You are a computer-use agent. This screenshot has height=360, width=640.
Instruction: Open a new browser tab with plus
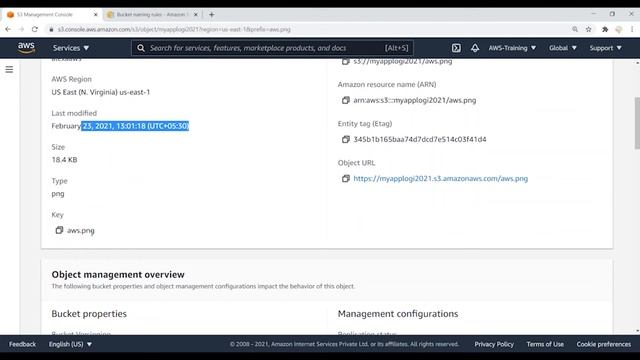tap(211, 15)
